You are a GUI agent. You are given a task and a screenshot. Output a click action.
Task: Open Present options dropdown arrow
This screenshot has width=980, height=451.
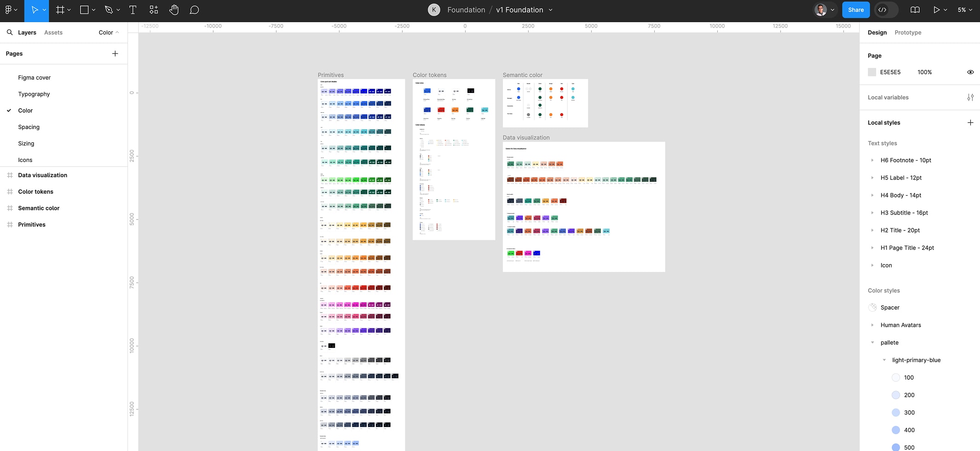(945, 10)
